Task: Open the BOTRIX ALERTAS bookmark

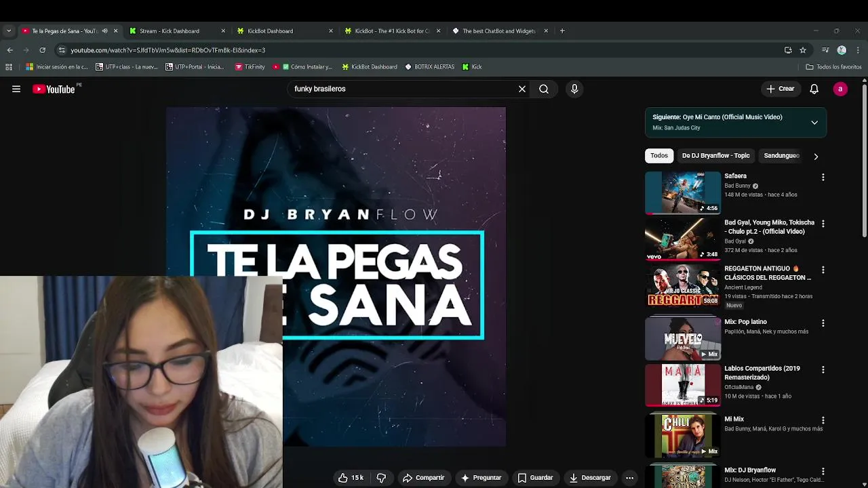Action: [429, 66]
